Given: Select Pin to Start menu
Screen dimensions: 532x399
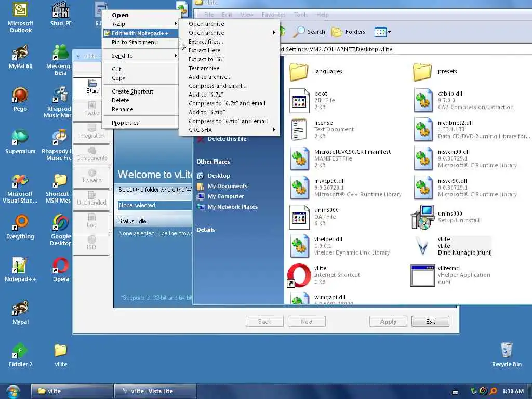Looking at the screenshot, I should coord(141,42).
